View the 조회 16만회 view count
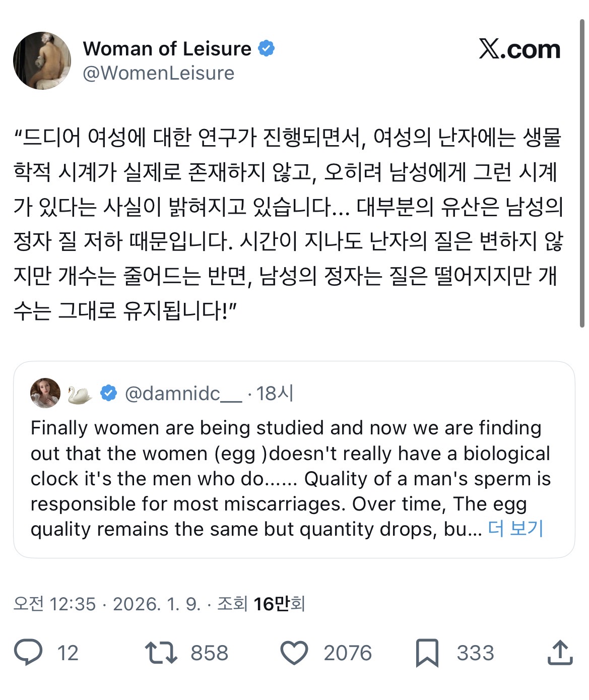 click(x=261, y=604)
